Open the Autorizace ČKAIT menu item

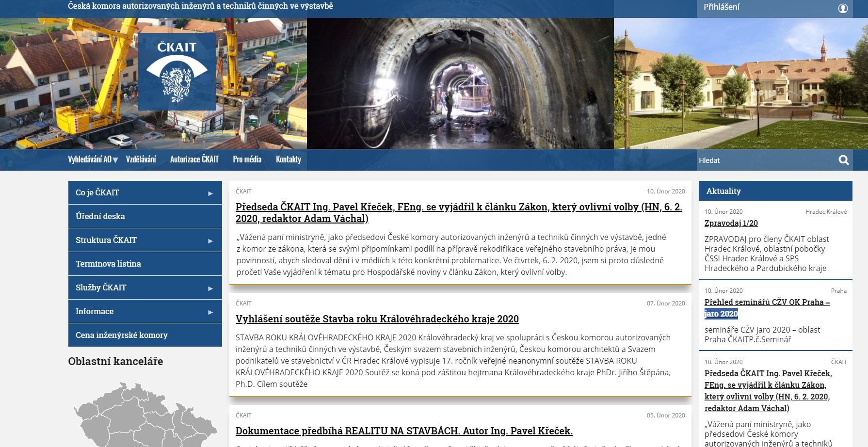pos(194,159)
